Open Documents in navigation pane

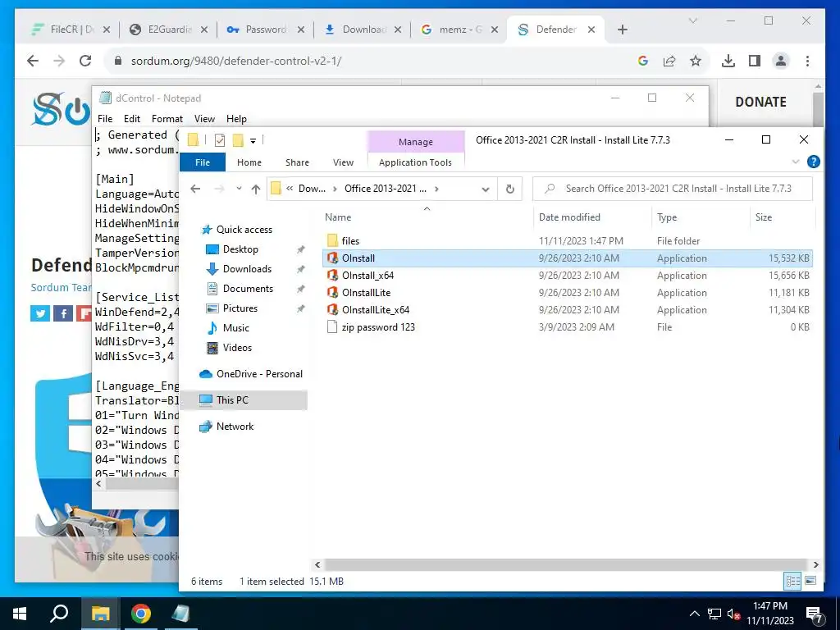click(x=248, y=289)
